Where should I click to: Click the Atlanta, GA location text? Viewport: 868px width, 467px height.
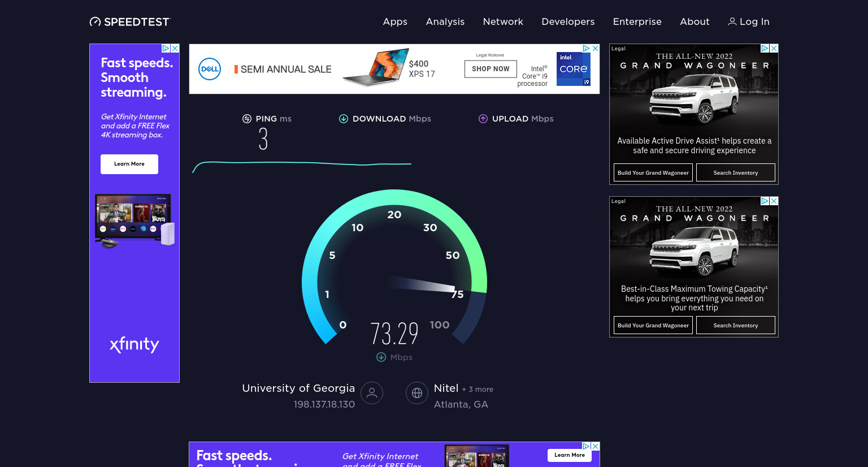click(x=461, y=404)
